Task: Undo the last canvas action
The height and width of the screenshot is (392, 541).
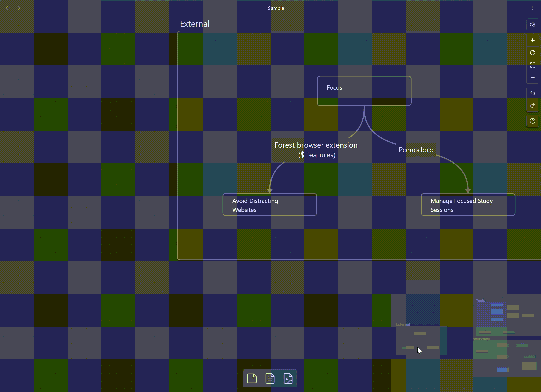Action: [532, 93]
